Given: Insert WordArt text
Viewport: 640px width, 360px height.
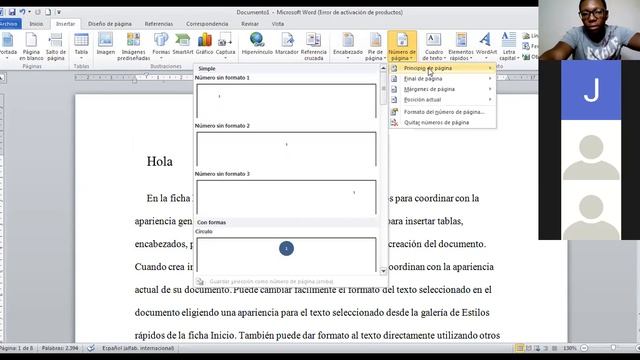Looking at the screenshot, I should pos(486,45).
